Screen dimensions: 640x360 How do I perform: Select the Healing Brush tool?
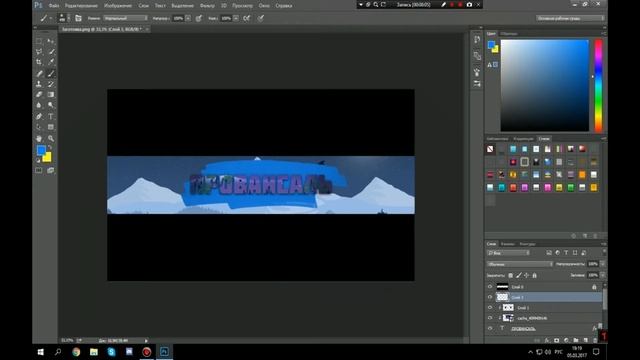pos(39,74)
